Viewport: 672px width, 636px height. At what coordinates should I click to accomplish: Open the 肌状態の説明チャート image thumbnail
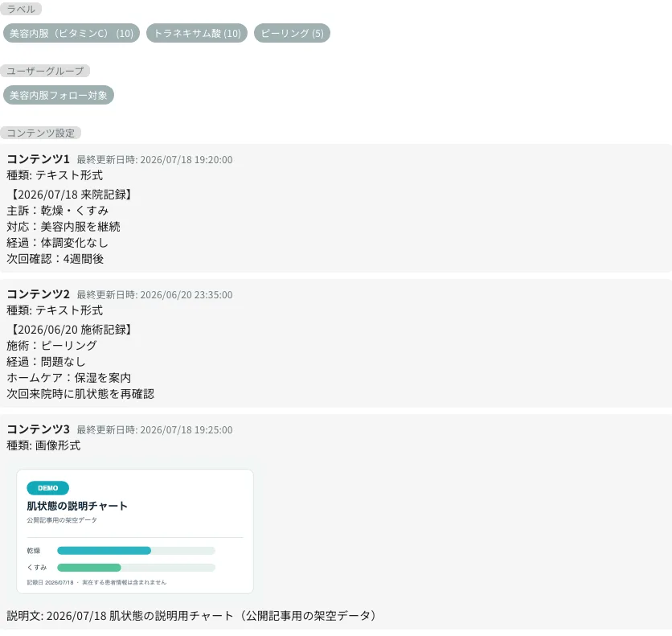click(x=135, y=531)
